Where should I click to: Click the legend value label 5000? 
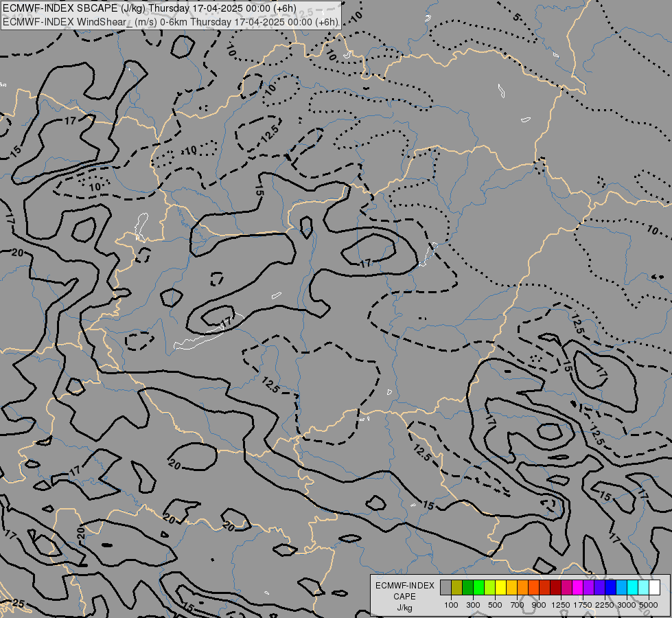click(x=649, y=605)
